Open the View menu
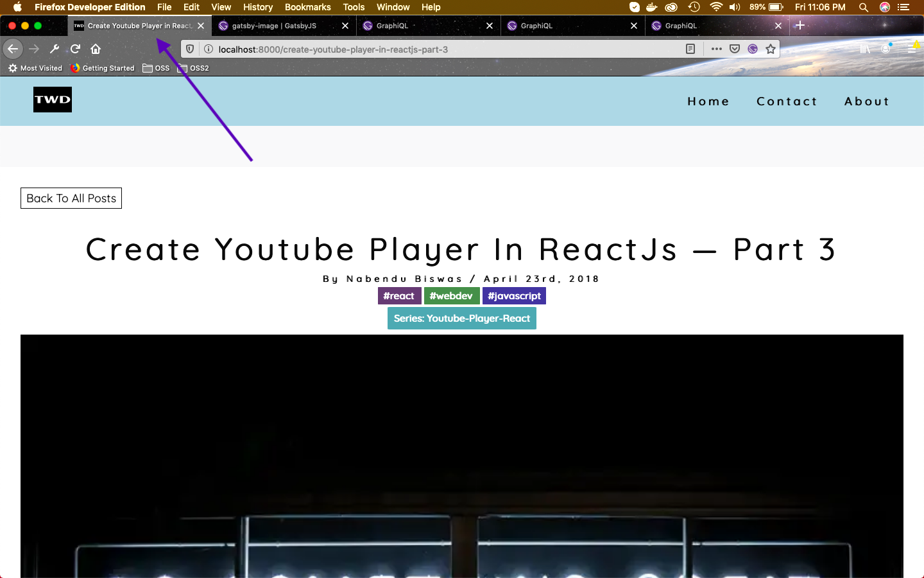The height and width of the screenshot is (578, 924). [221, 7]
